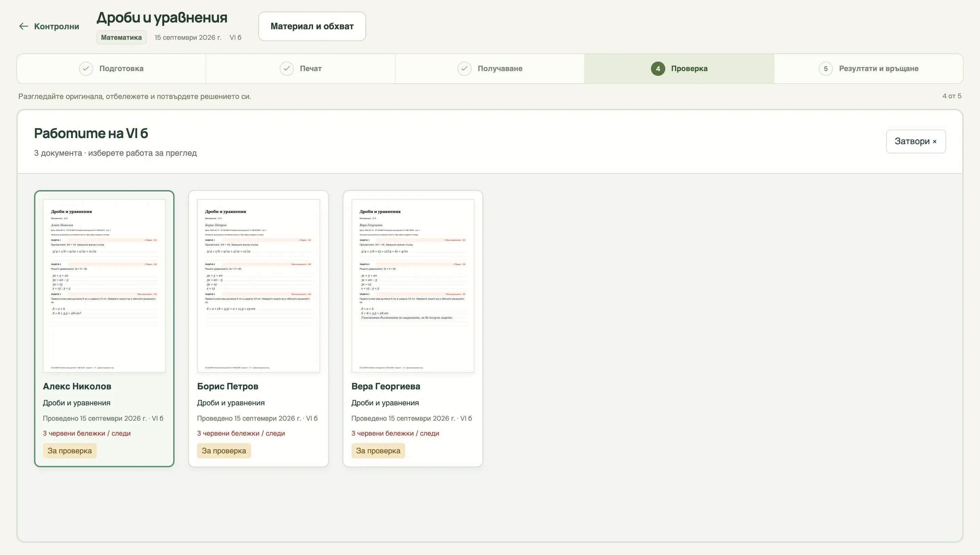
Task: Select the name Вера Георгиева
Action: click(x=386, y=386)
